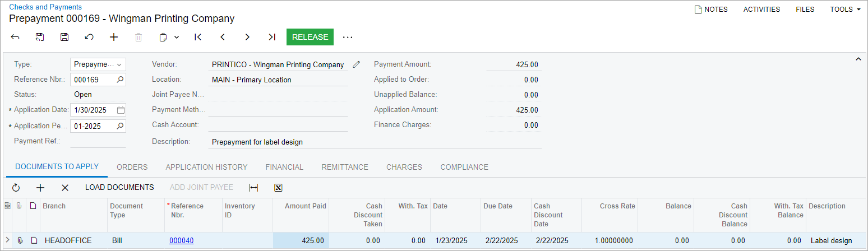Navigate to the next record
Viewport: 868px width, 251px height.
click(247, 37)
